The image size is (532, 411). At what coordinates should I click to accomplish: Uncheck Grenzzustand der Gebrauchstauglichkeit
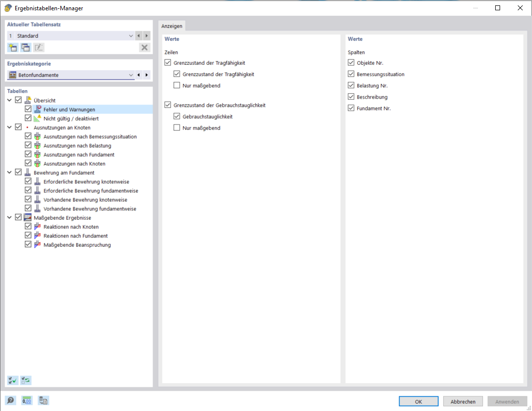coord(168,105)
